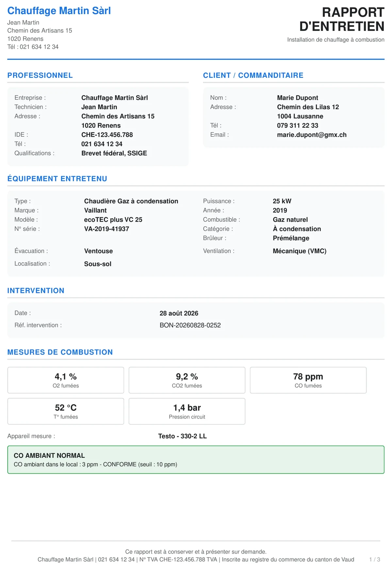The image size is (392, 584).
Task: Click the 'PROFESSIONNEL' section heading
Action: 40,76
